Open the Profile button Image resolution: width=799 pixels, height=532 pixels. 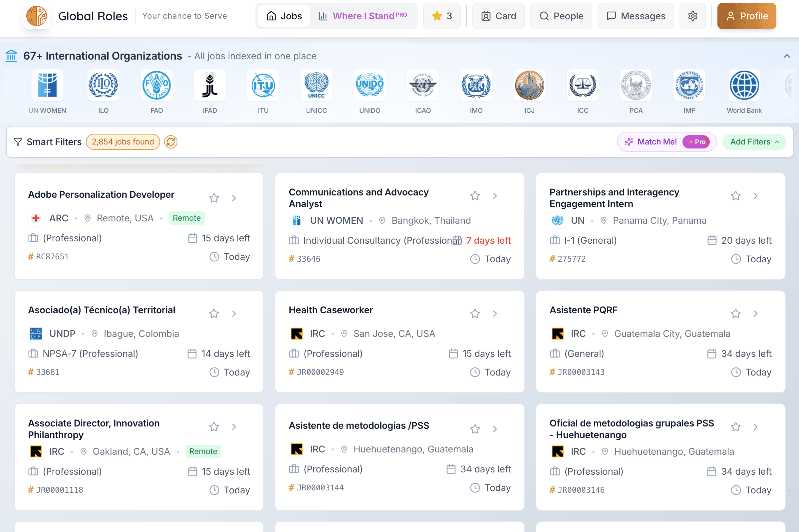pyautogui.click(x=746, y=16)
